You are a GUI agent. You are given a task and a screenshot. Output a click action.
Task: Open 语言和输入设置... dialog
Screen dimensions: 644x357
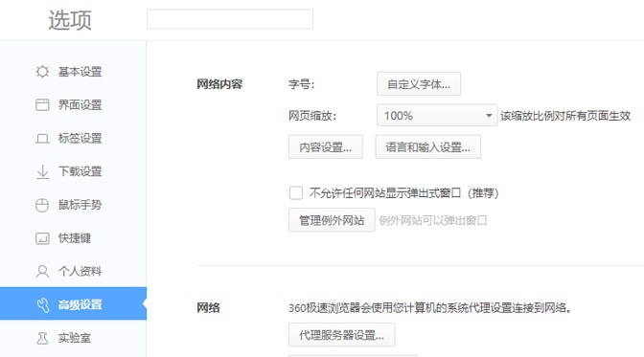point(427,146)
